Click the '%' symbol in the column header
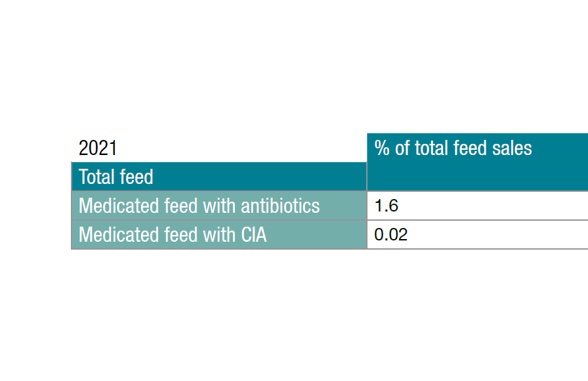 click(x=382, y=148)
